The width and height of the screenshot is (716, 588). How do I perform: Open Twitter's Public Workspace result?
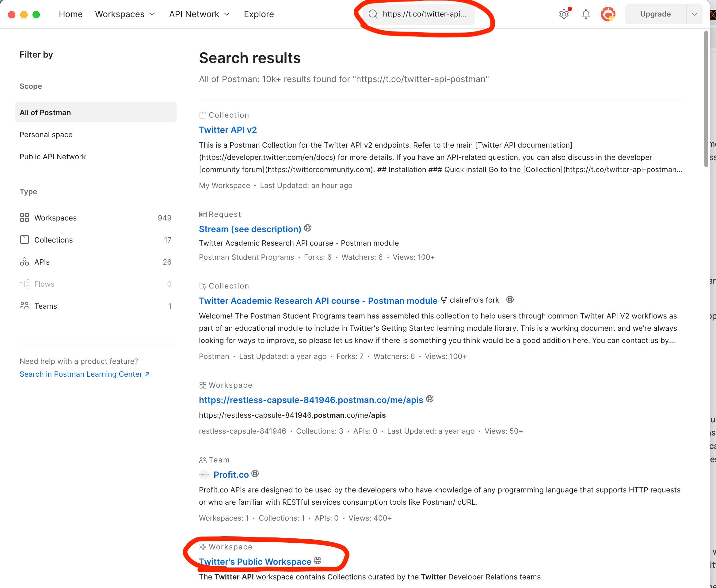click(x=255, y=561)
